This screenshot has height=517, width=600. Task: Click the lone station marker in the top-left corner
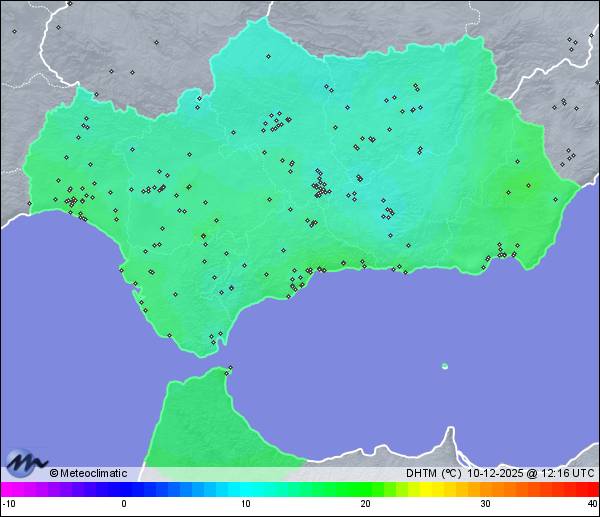(x=15, y=31)
